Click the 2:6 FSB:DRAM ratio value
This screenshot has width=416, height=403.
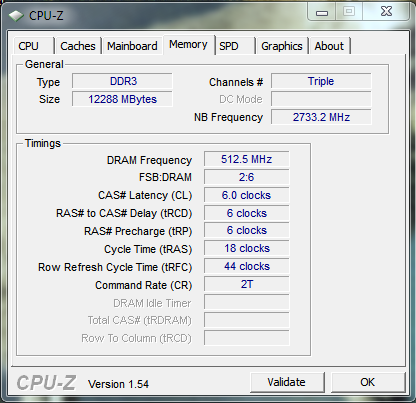[247, 177]
